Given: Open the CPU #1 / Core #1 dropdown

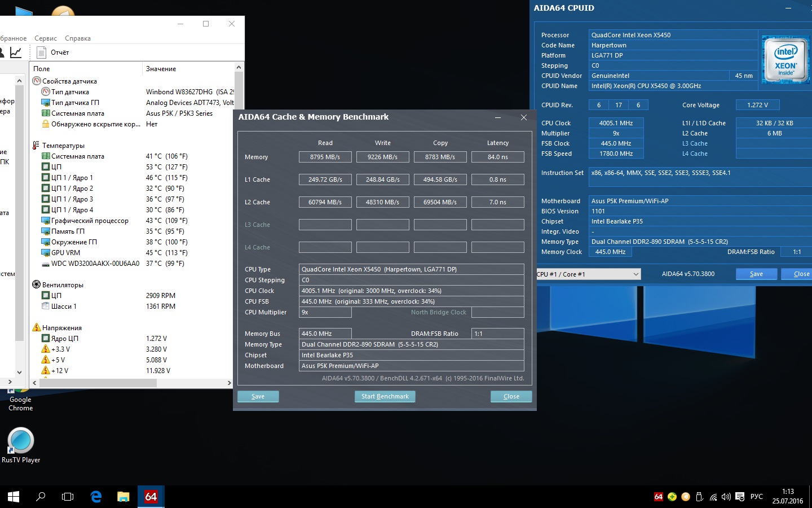Looking at the screenshot, I should (x=588, y=274).
